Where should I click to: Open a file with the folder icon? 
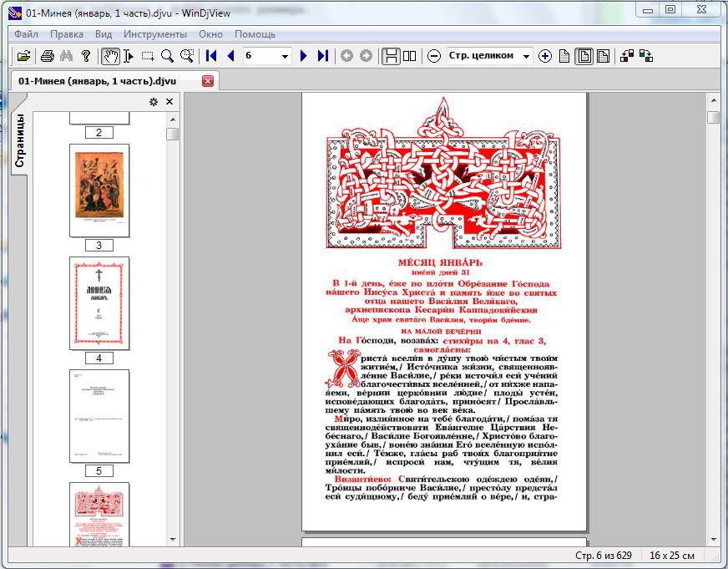(23, 56)
